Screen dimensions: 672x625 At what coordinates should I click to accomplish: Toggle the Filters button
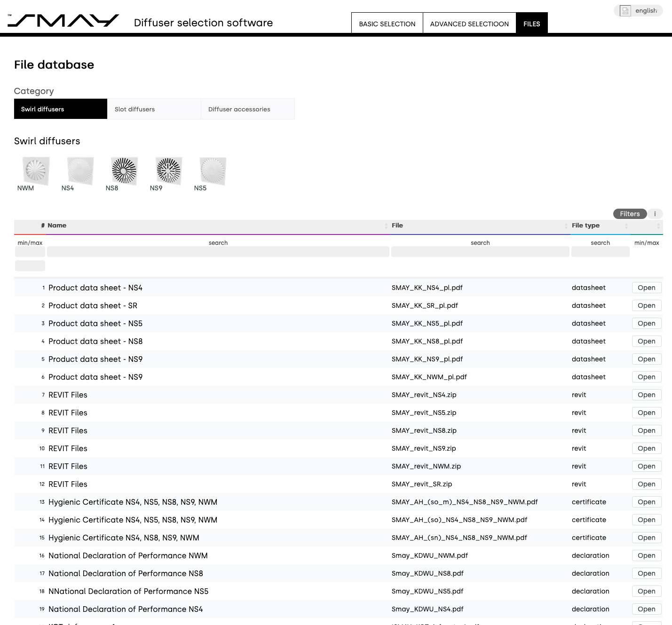click(x=630, y=214)
